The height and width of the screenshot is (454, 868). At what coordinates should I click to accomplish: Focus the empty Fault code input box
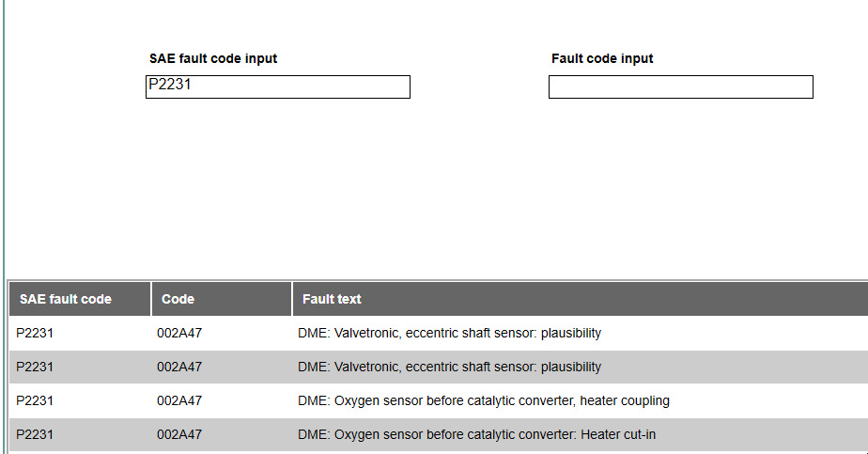tap(680, 87)
